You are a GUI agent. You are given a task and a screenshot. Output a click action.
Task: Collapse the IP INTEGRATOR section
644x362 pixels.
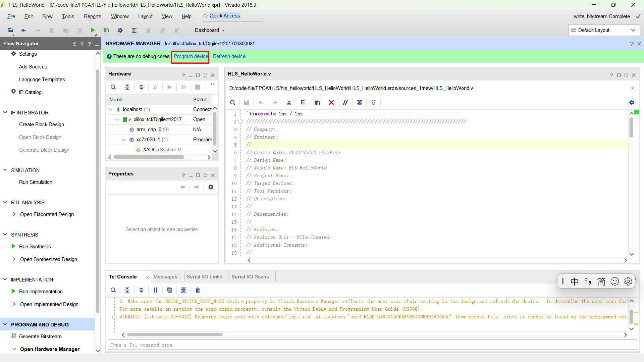[x=5, y=112]
